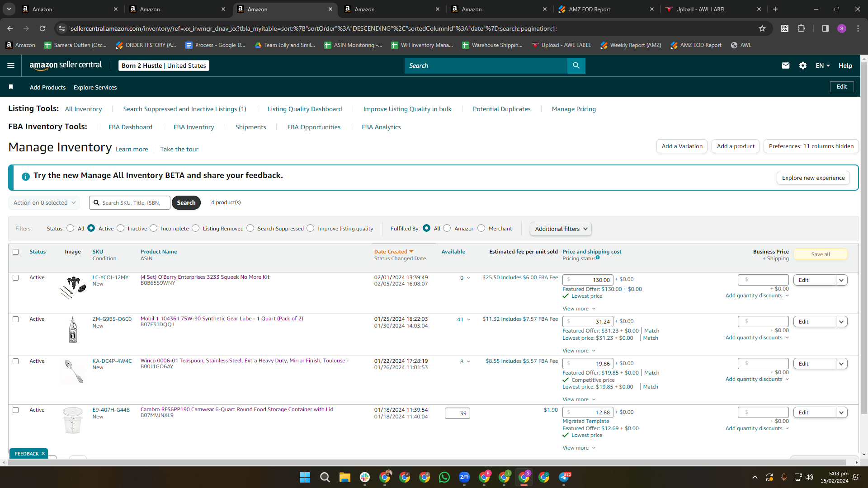The width and height of the screenshot is (868, 488).
Task: Open the EN language dropdown
Action: [823, 66]
